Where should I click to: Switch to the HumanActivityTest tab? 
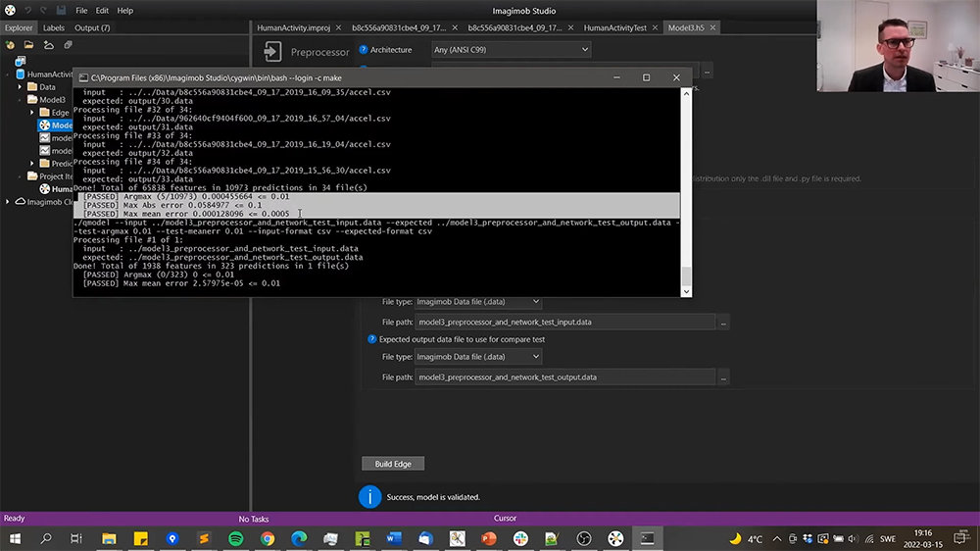(x=615, y=27)
